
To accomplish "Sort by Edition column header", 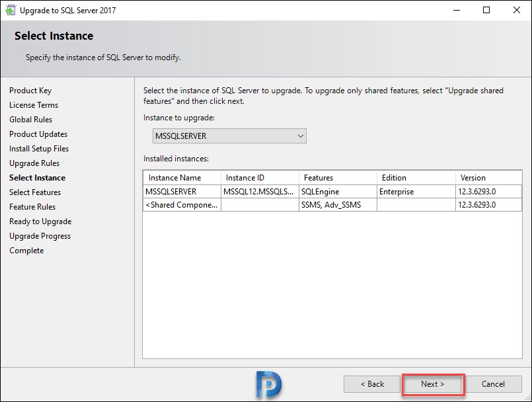I will [416, 178].
